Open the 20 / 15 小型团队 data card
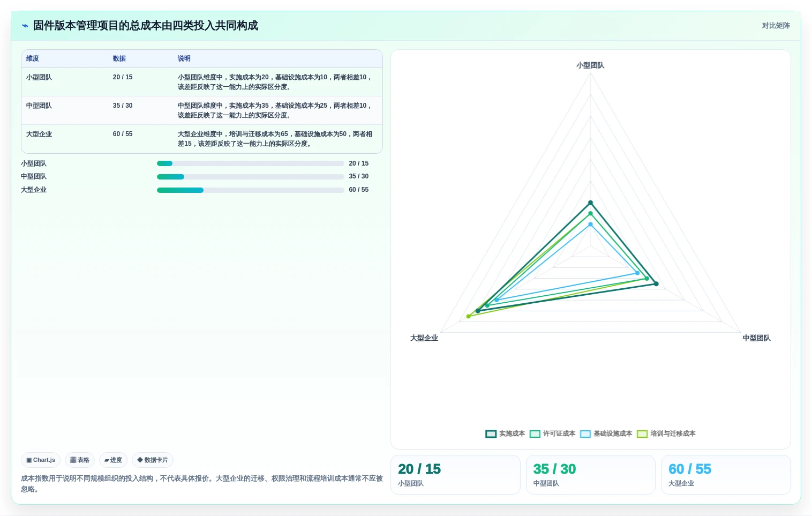812x516 pixels. pyautogui.click(x=455, y=475)
